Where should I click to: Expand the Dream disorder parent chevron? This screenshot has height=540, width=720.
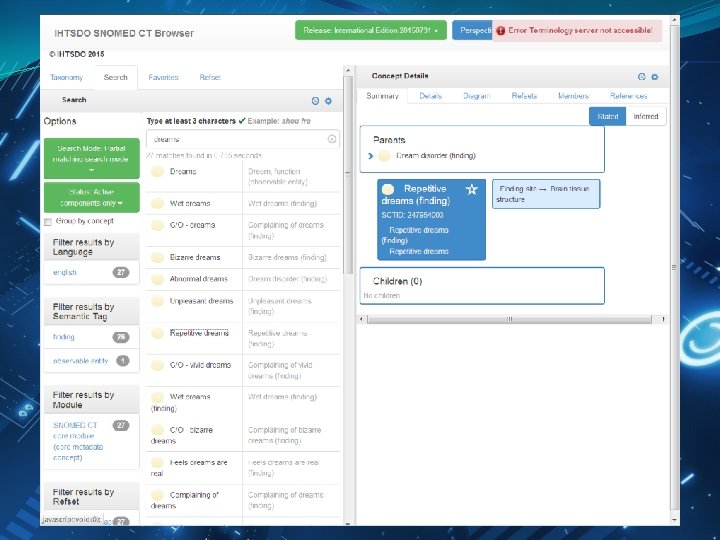pyautogui.click(x=371, y=156)
